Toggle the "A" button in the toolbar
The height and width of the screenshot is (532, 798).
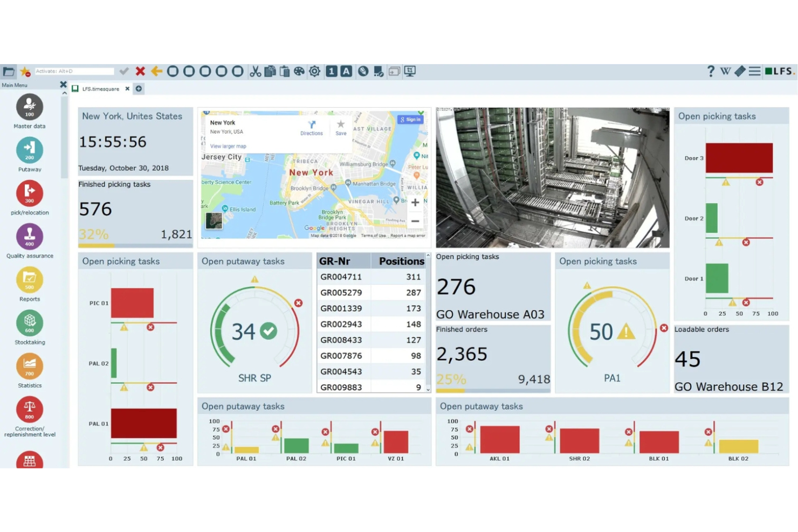point(346,71)
